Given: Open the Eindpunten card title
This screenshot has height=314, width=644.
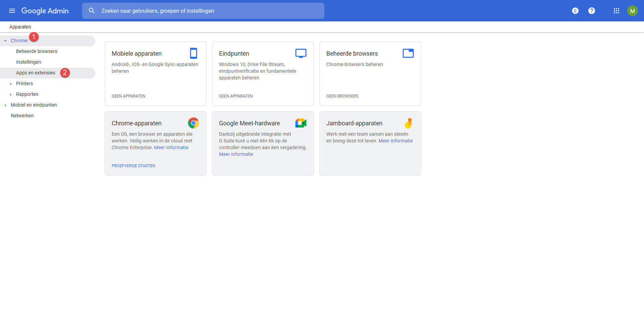Looking at the screenshot, I should coord(234,54).
